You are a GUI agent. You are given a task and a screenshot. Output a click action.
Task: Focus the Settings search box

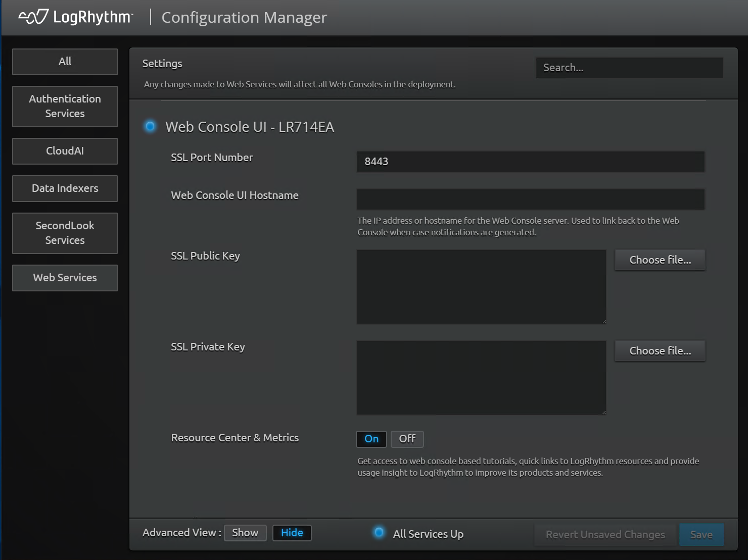click(x=629, y=68)
